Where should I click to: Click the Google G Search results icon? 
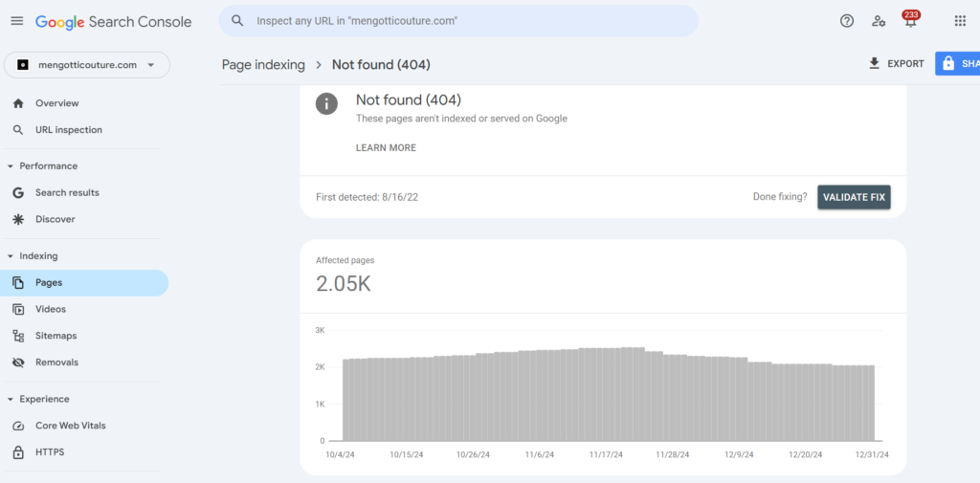click(x=18, y=192)
